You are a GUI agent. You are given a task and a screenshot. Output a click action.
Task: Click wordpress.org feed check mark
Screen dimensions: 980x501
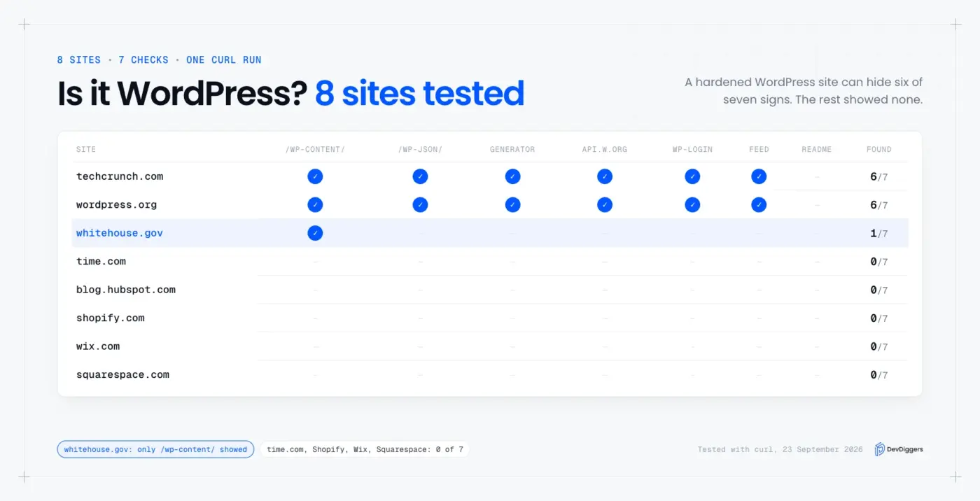pos(759,205)
